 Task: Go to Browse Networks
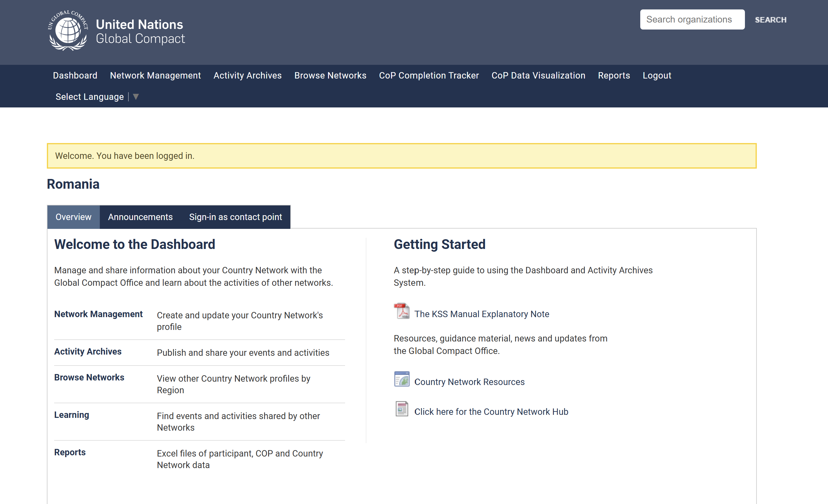330,75
